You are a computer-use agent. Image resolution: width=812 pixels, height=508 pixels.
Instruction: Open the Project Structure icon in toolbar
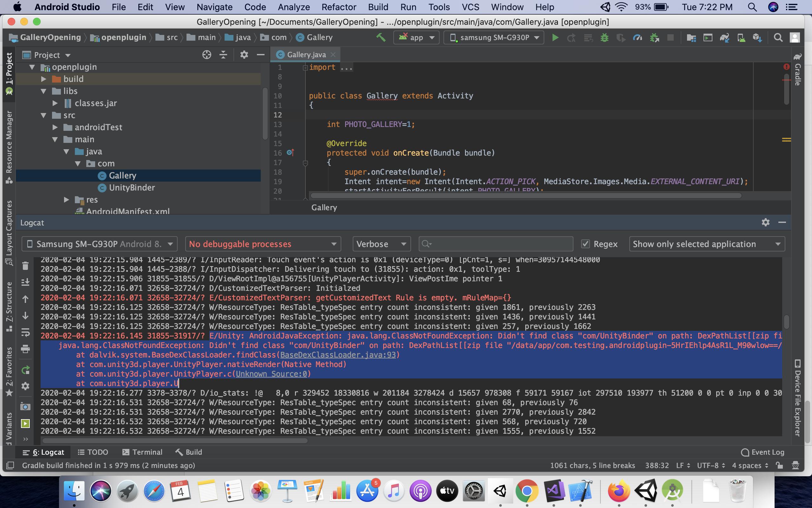point(691,37)
